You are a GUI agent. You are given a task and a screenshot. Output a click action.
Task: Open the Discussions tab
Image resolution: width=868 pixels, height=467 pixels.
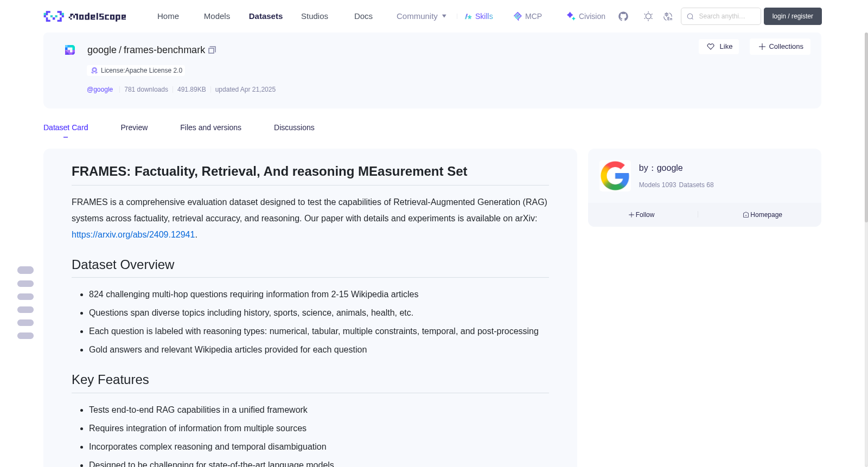294,127
